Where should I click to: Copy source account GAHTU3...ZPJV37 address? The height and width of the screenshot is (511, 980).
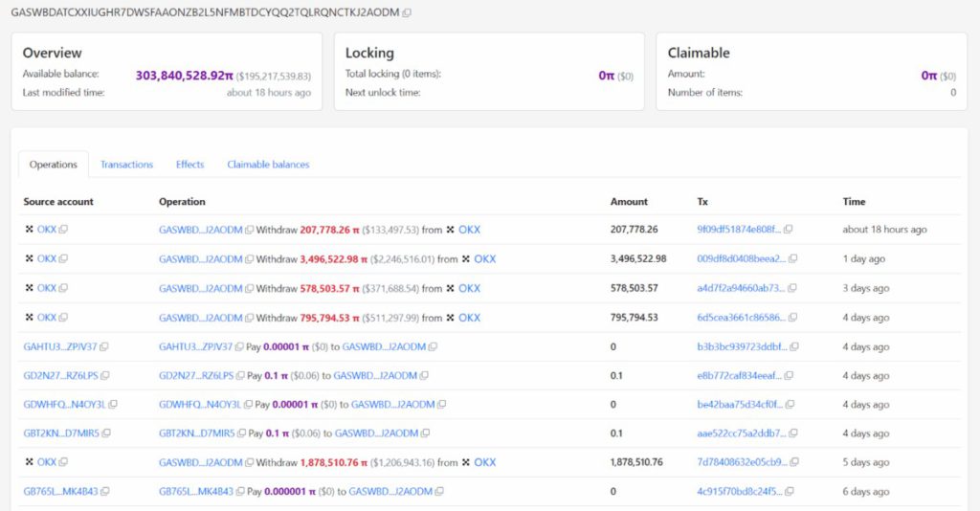[104, 346]
